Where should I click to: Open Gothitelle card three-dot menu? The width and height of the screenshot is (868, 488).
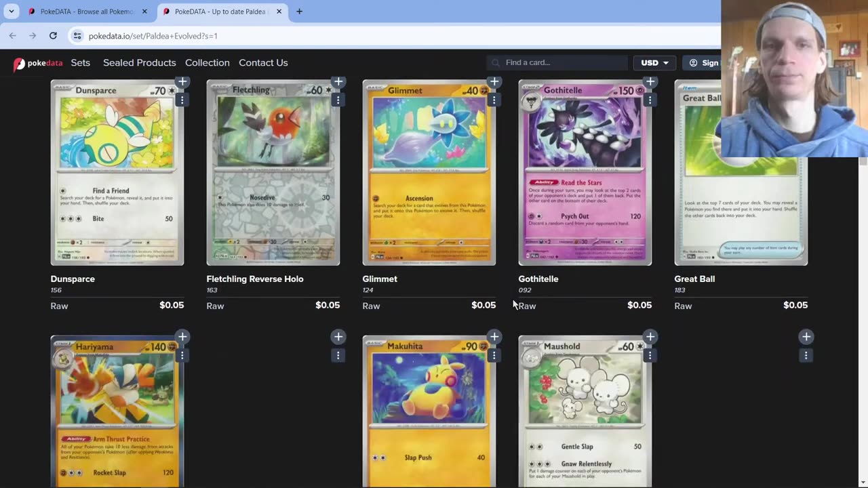click(x=650, y=100)
